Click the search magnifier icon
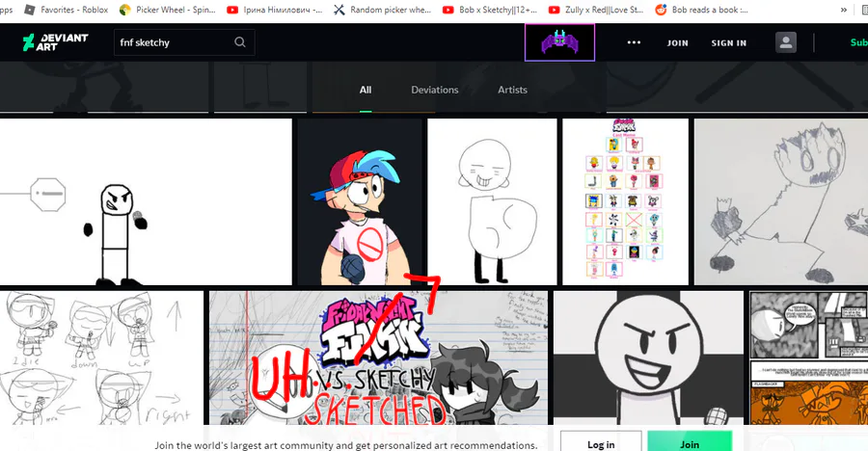Image resolution: width=868 pixels, height=451 pixels. click(240, 42)
